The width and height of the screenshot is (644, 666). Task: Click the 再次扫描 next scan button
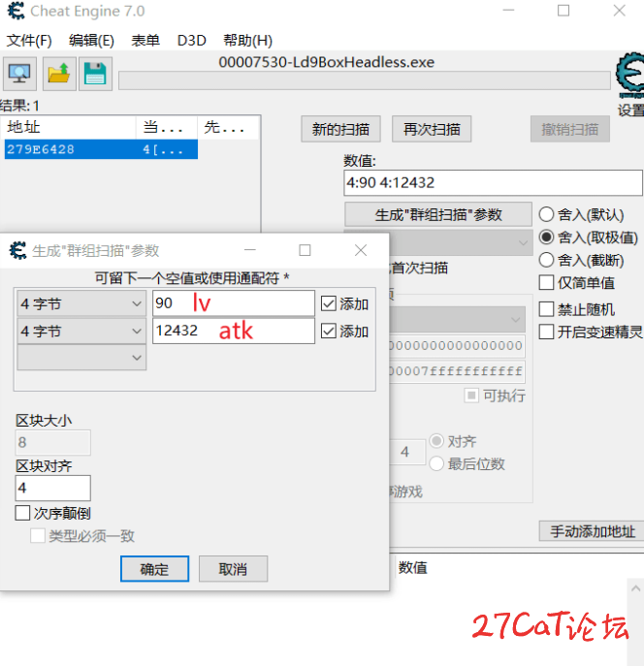coord(432,129)
